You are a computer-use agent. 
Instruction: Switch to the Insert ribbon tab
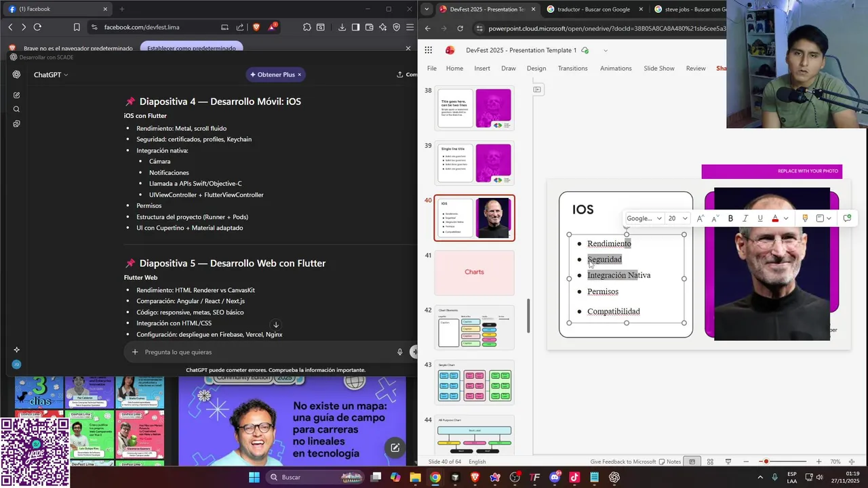click(x=482, y=68)
